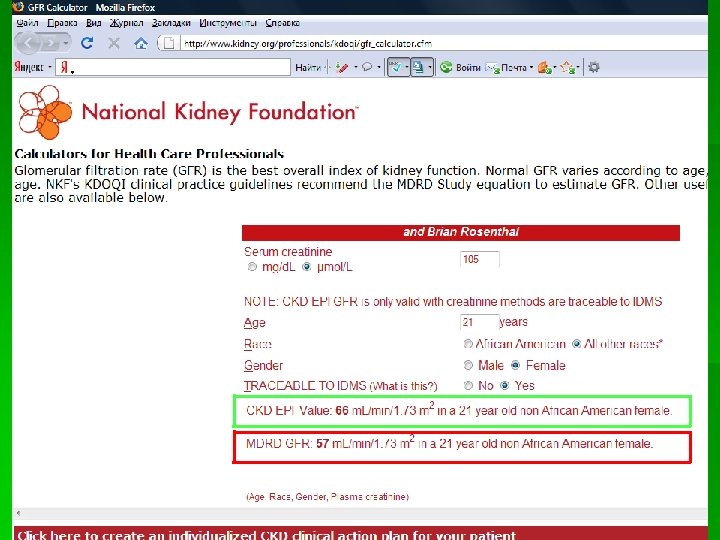
Task: Click the Race label link
Action: click(x=258, y=344)
